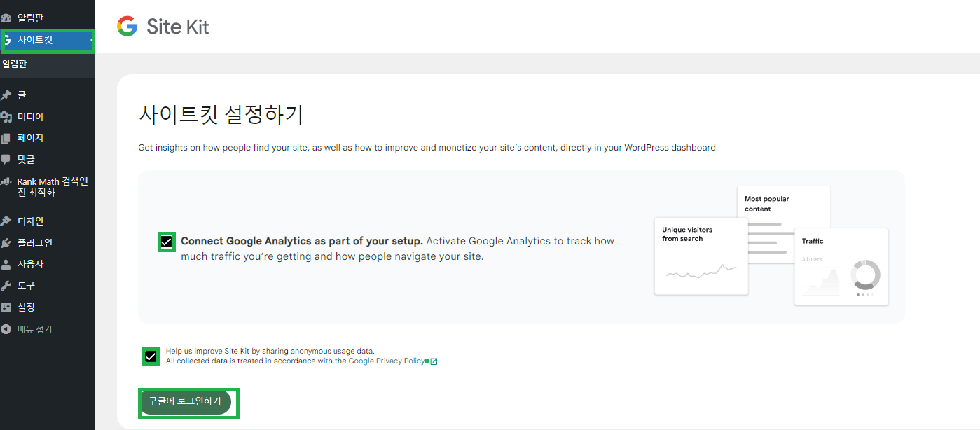Click the dashboard gauge icon next to 알림판
Viewport: 980px width, 430px height.
[6, 18]
